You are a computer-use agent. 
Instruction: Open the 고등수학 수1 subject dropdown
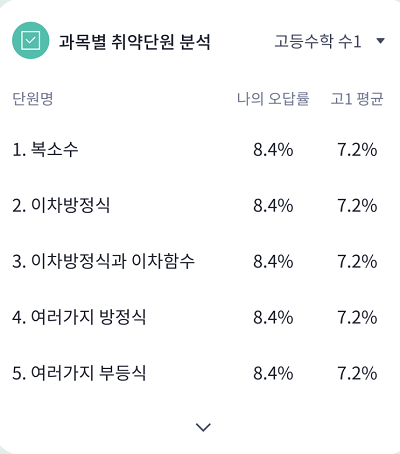pyautogui.click(x=329, y=41)
